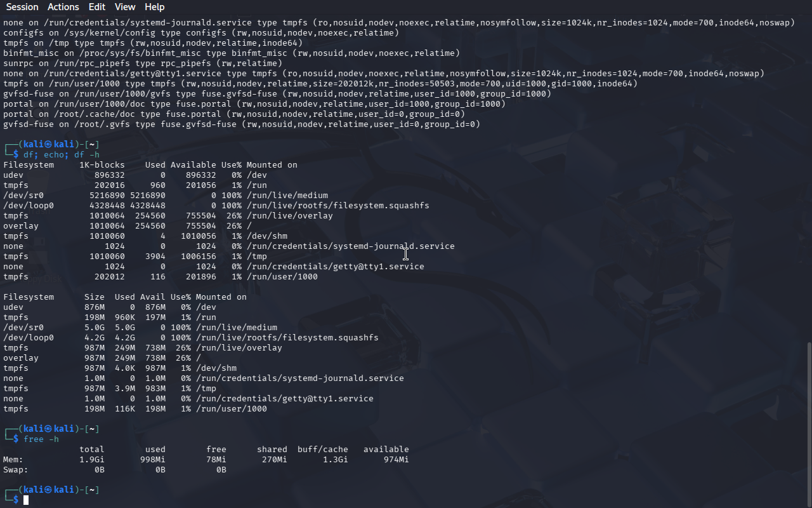Image resolution: width=812 pixels, height=508 pixels.
Task: Click the "free -h" command text
Action: click(41, 439)
